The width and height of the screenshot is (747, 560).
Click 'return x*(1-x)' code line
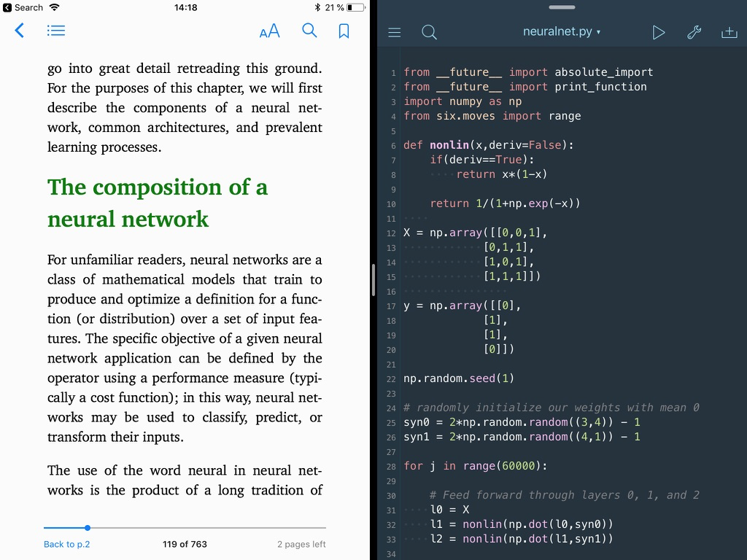[502, 174]
